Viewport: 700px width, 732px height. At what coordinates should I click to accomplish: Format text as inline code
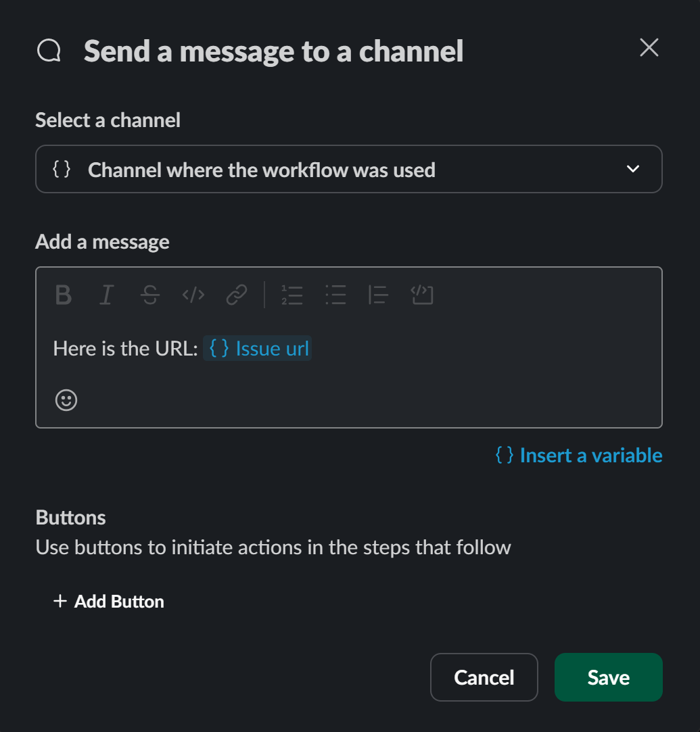coord(193,295)
